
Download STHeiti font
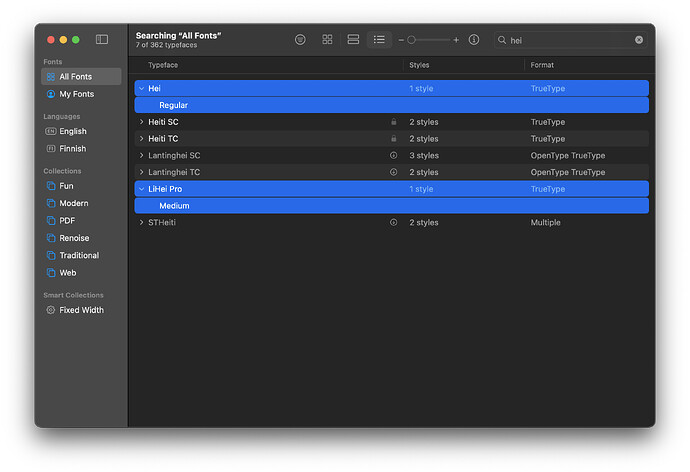coord(393,223)
